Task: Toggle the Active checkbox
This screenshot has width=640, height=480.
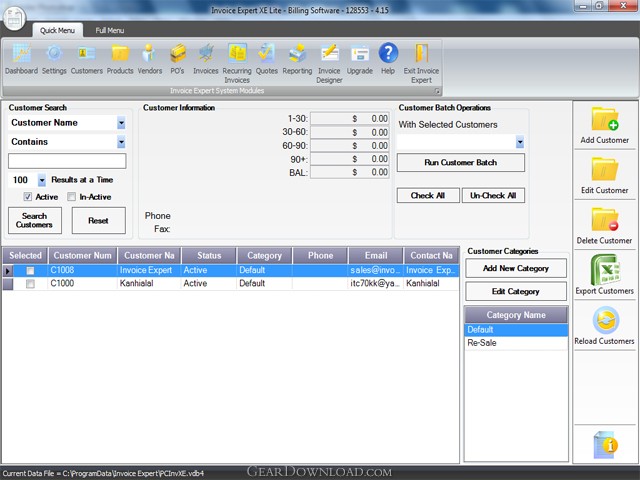Action: click(27, 197)
